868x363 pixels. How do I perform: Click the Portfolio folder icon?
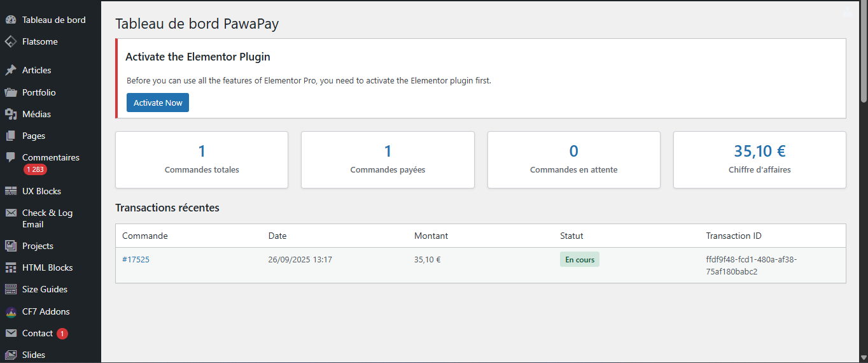[x=10, y=92]
